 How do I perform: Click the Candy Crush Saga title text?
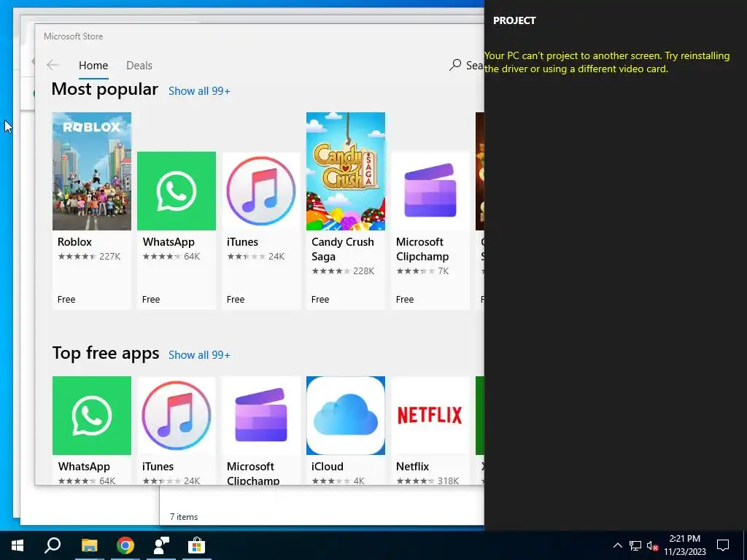343,249
